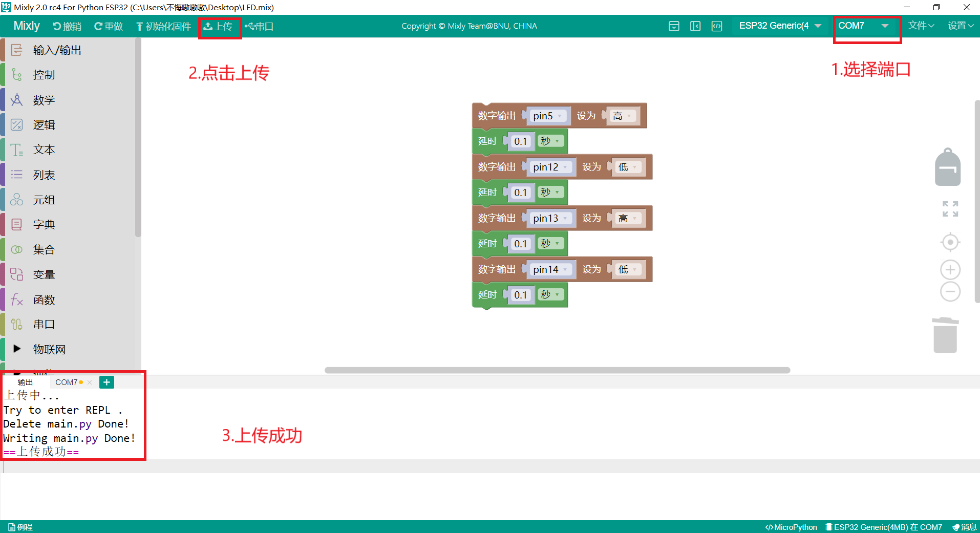Add a new tab with plus button
The width and height of the screenshot is (980, 533).
tap(106, 382)
